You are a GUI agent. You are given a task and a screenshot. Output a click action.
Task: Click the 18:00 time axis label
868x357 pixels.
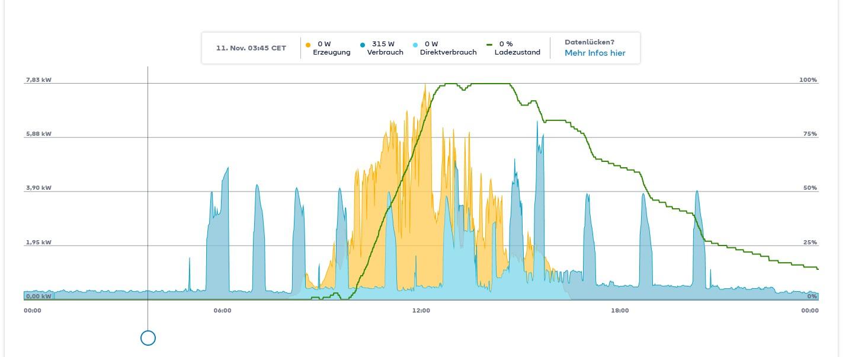620,311
